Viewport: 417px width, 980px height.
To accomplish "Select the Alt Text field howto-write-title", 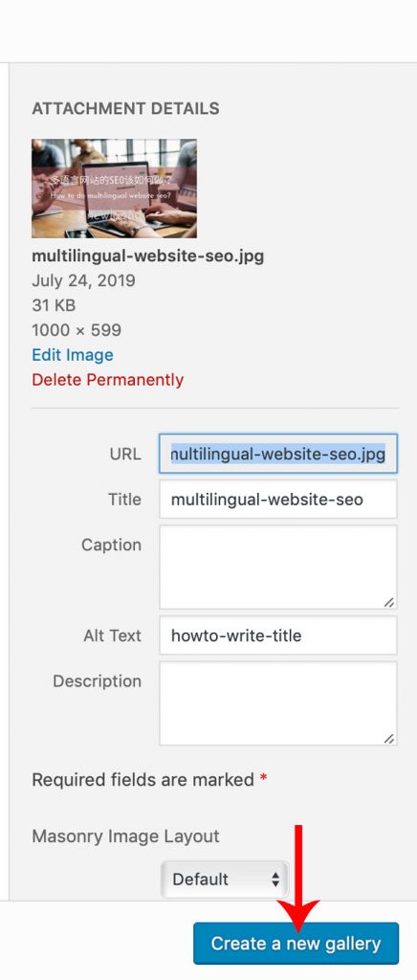I will [x=277, y=635].
